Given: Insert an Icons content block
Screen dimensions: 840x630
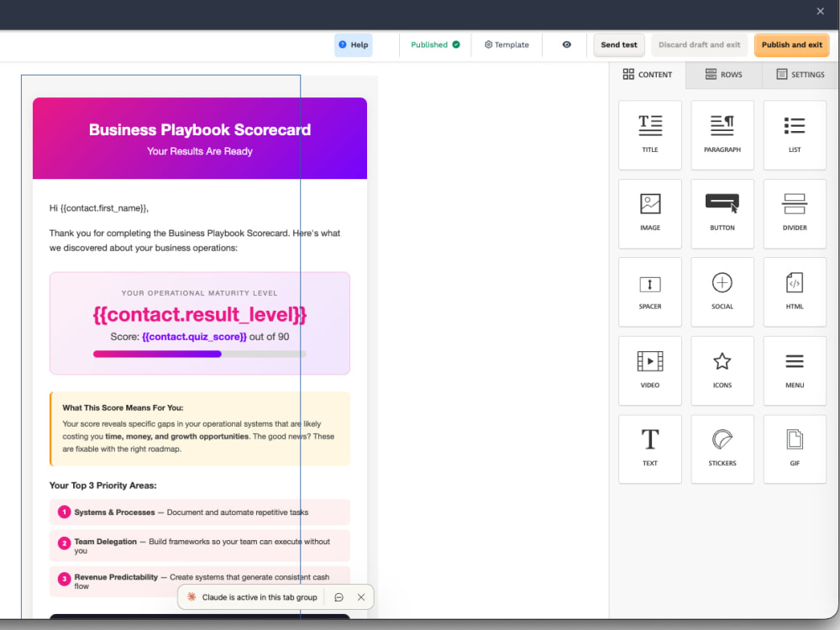Looking at the screenshot, I should [722, 370].
